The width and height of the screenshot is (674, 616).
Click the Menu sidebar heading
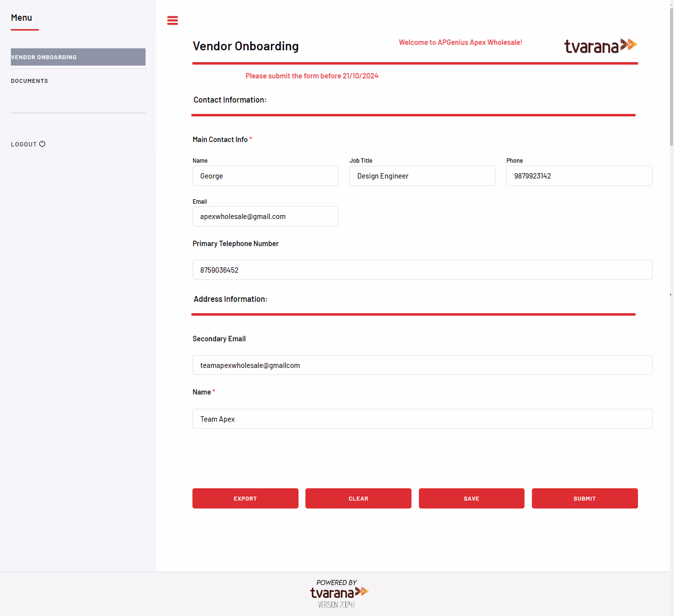click(x=21, y=18)
